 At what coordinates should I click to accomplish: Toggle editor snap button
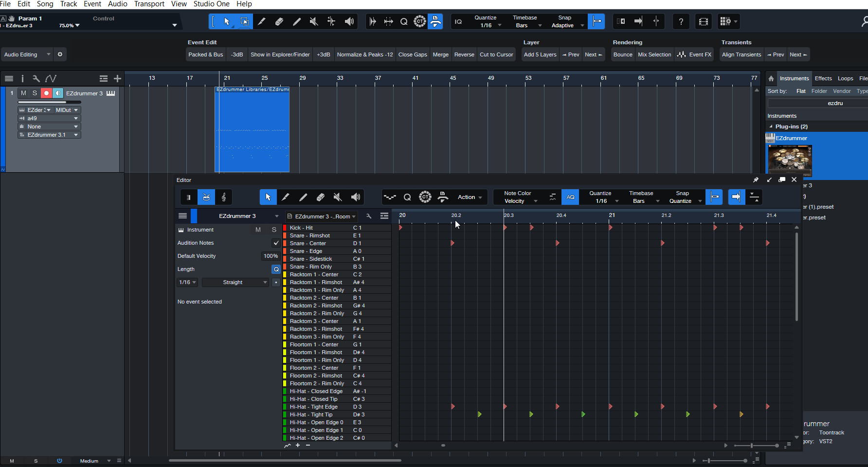[714, 197]
